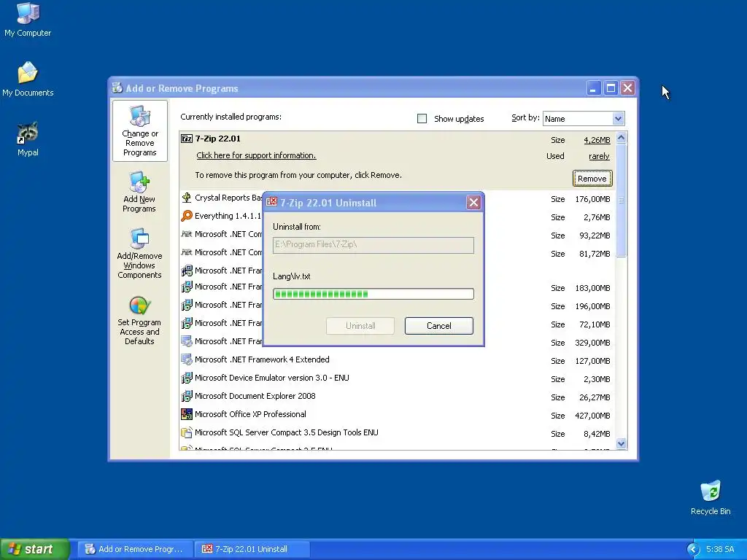Click the Remove button for 7-Zip
Image resolution: width=747 pixels, height=560 pixels.
point(592,179)
